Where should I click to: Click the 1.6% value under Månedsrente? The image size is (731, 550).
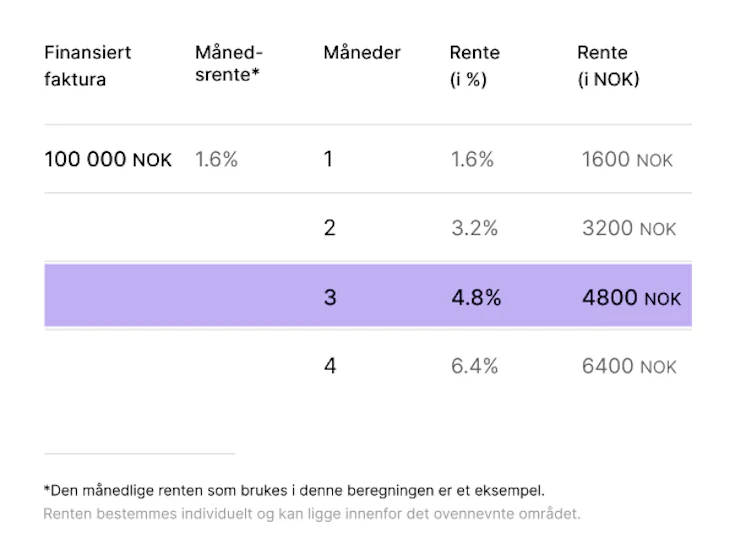pos(216,159)
